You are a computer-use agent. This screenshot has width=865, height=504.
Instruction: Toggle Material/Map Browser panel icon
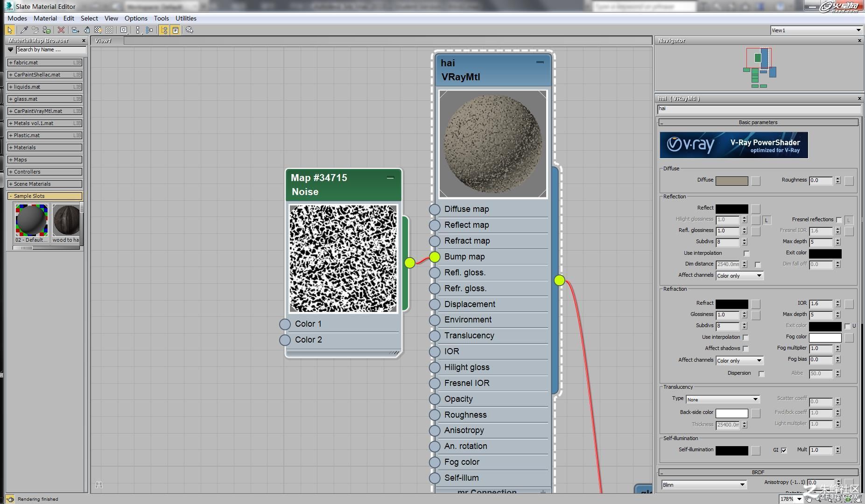pos(164,30)
